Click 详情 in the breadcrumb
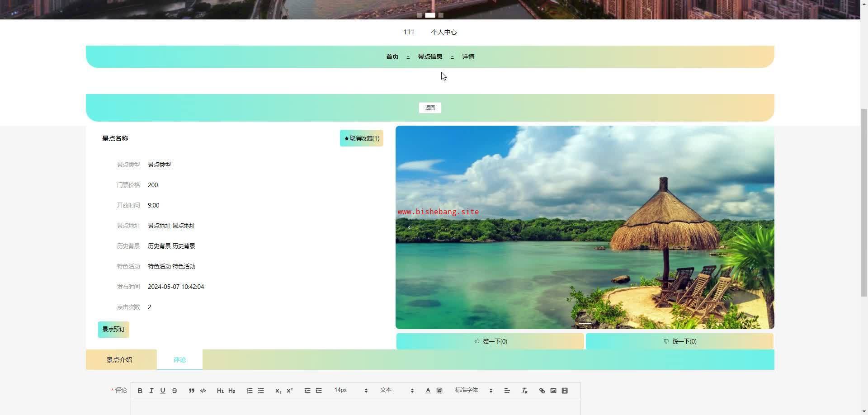Viewport: 868px width, 415px height. click(468, 57)
